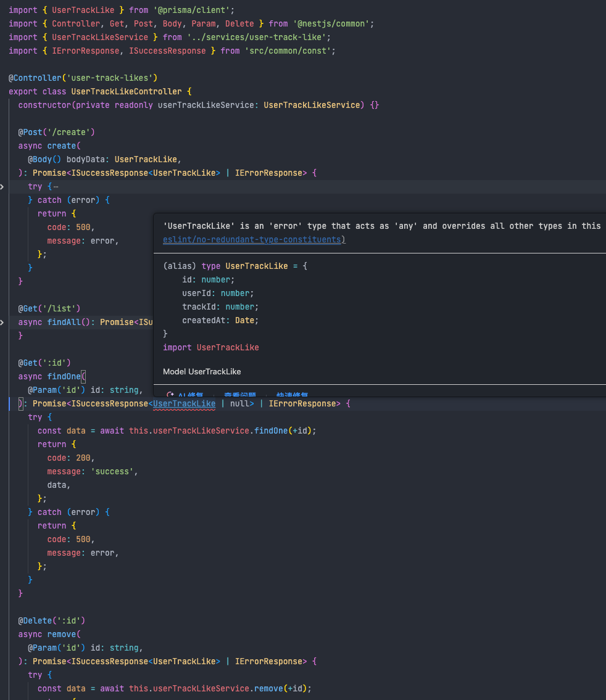This screenshot has height=700, width=606.
Task: Click 'bodyData' parameter in create method
Action: point(85,159)
